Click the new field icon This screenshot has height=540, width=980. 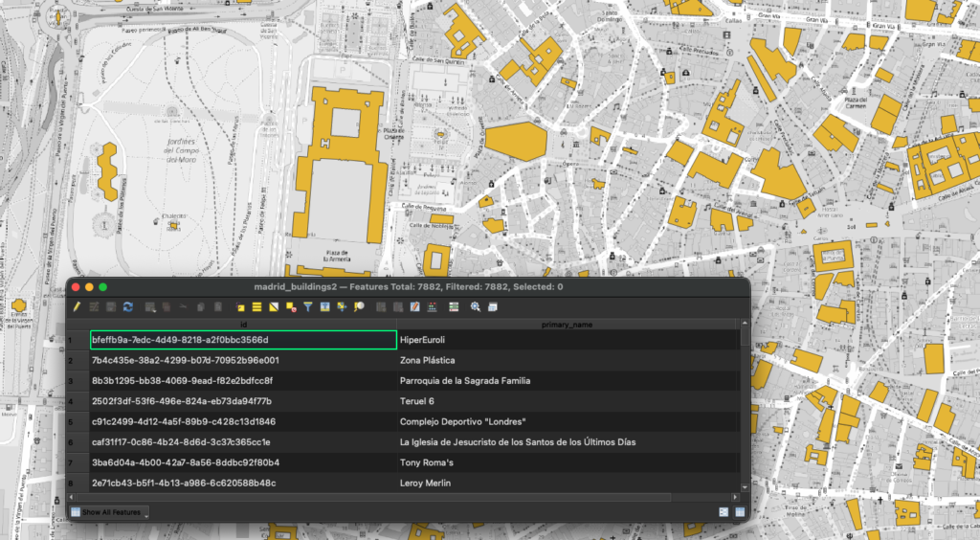(x=381, y=307)
